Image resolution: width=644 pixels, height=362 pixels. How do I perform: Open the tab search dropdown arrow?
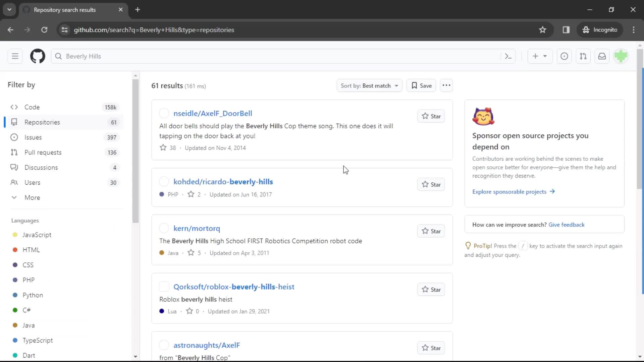[9, 10]
